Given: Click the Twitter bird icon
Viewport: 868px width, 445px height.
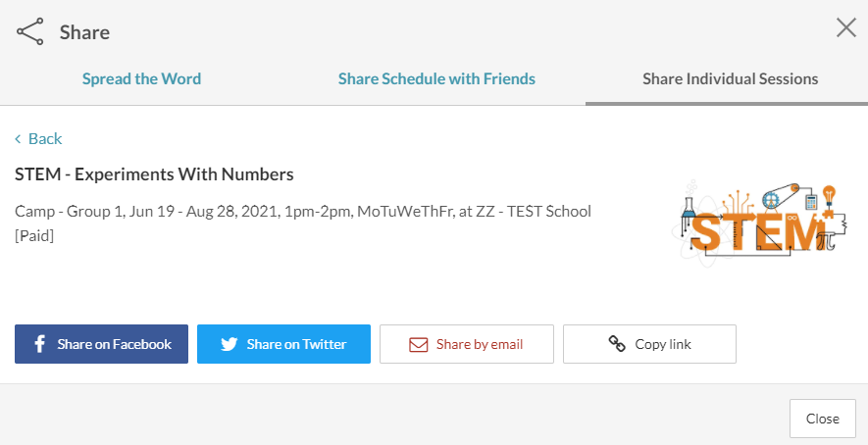Looking at the screenshot, I should coord(230,344).
